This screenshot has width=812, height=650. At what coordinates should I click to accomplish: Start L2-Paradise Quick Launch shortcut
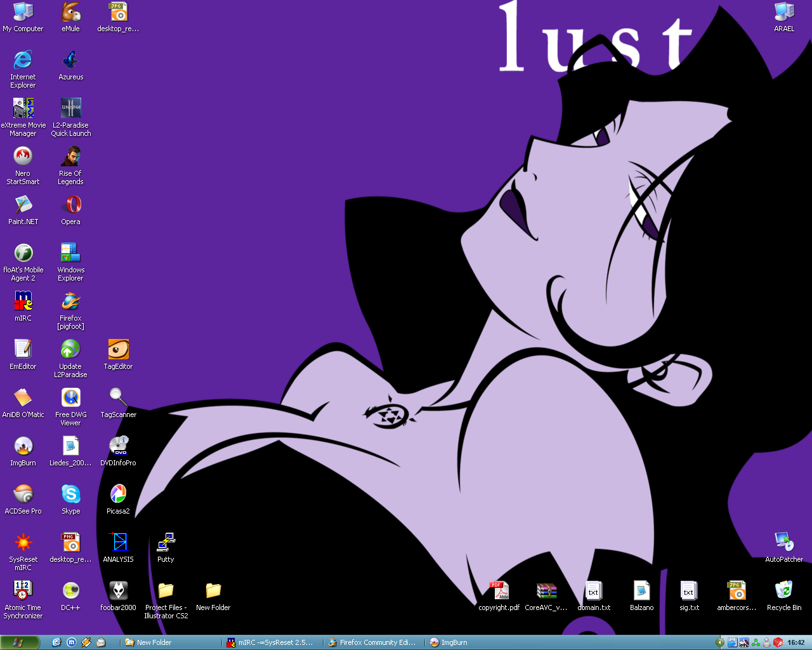click(70, 117)
